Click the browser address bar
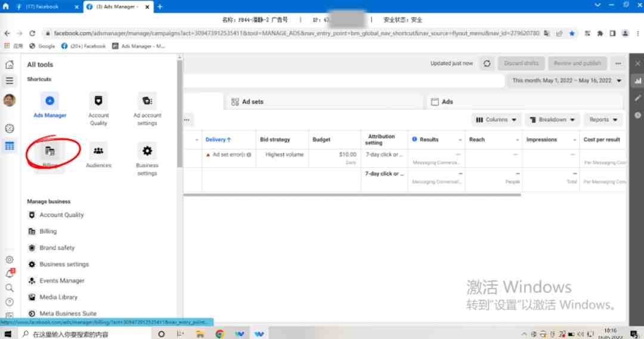This screenshot has height=339, width=644. pos(296,33)
